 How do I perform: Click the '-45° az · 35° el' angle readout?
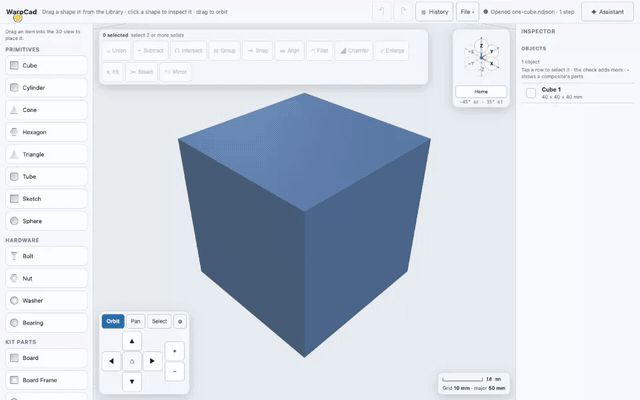pos(481,102)
